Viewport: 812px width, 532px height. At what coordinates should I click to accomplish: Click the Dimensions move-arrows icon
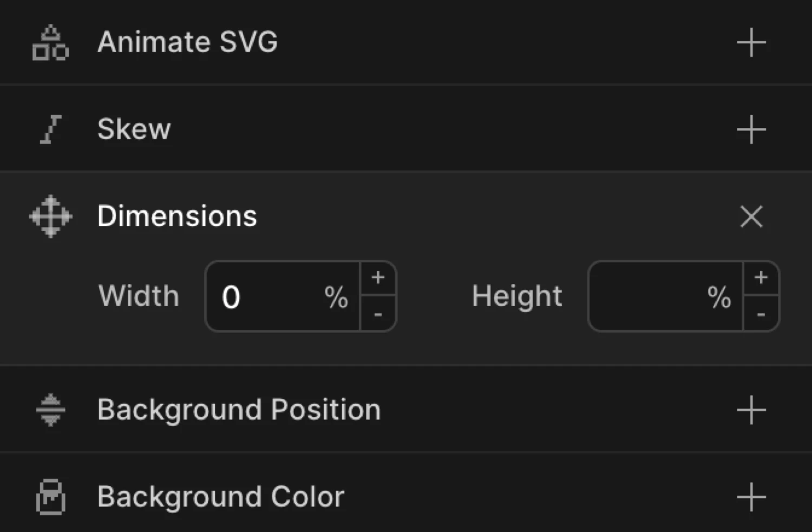pyautogui.click(x=50, y=216)
